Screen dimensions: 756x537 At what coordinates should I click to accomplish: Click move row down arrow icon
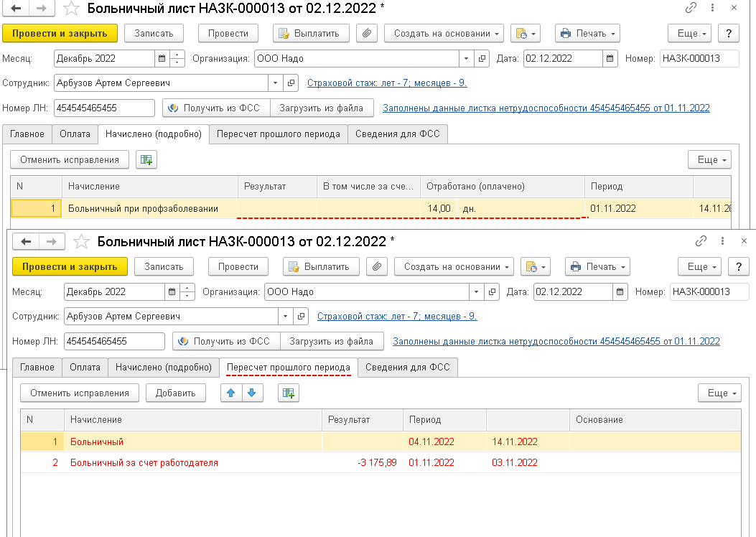pyautogui.click(x=252, y=393)
